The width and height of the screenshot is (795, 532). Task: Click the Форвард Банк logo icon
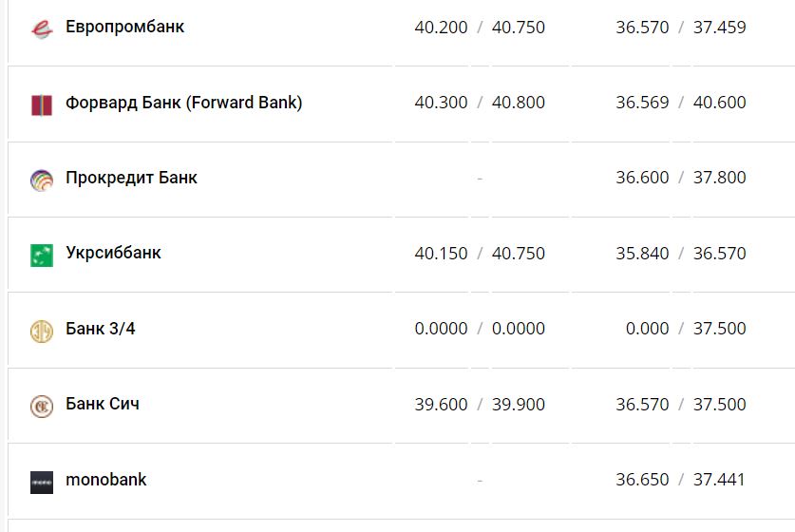pos(41,104)
